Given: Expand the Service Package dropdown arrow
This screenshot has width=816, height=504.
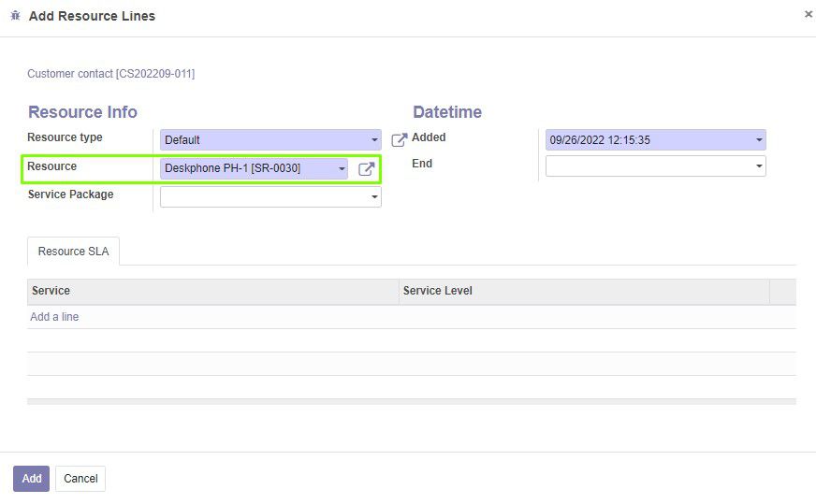Looking at the screenshot, I should (374, 197).
